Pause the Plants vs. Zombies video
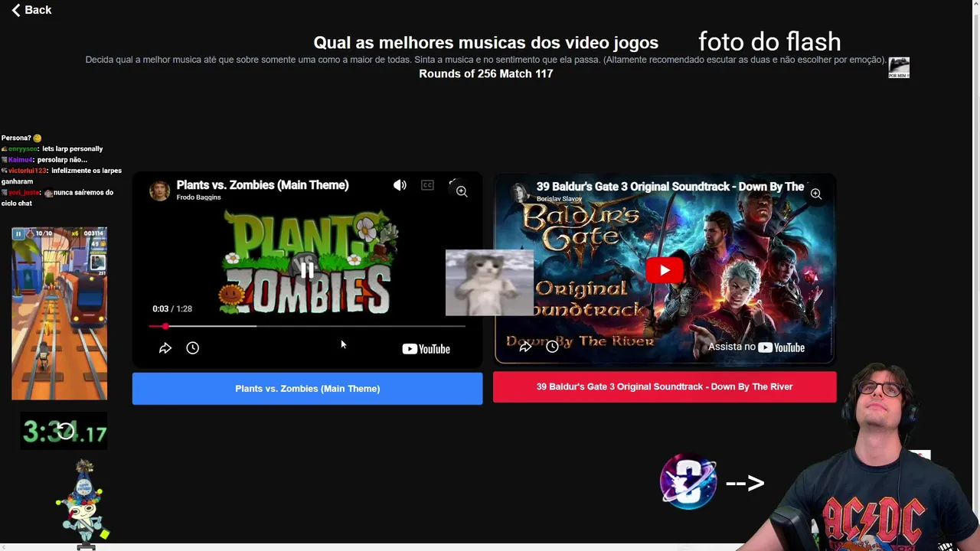 coord(306,269)
